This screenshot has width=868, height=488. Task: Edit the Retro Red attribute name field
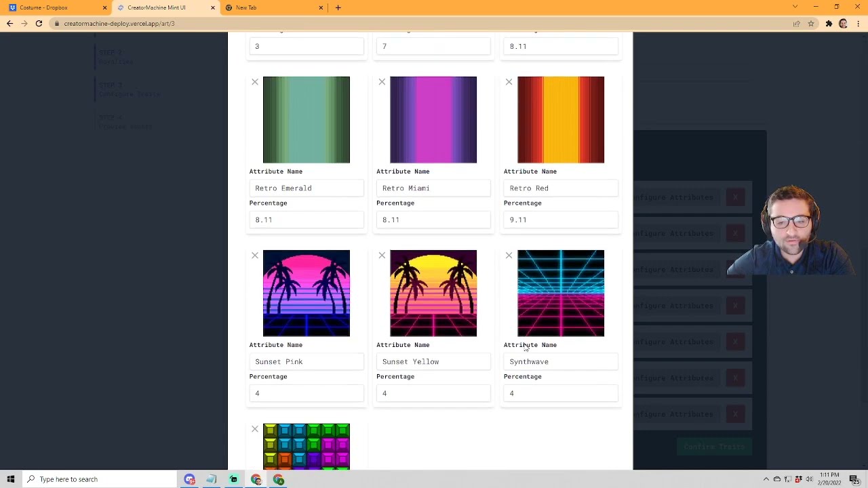[x=561, y=188]
